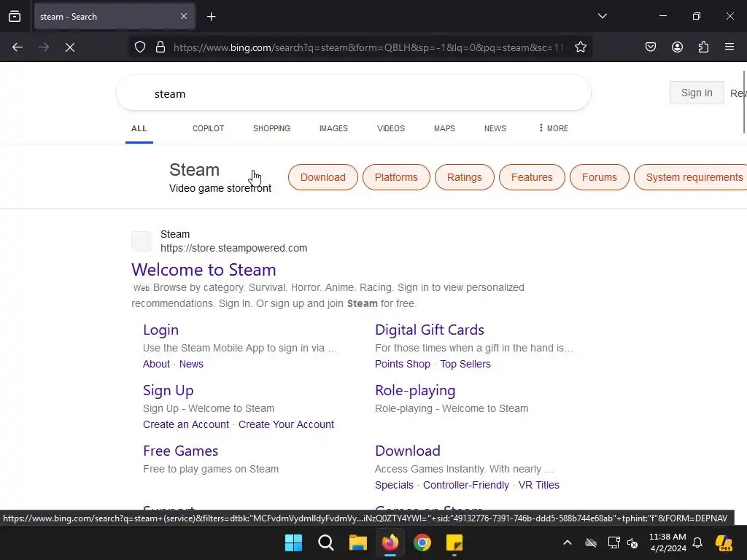
Task: Click the page vertical scrollbar
Action: (744, 102)
